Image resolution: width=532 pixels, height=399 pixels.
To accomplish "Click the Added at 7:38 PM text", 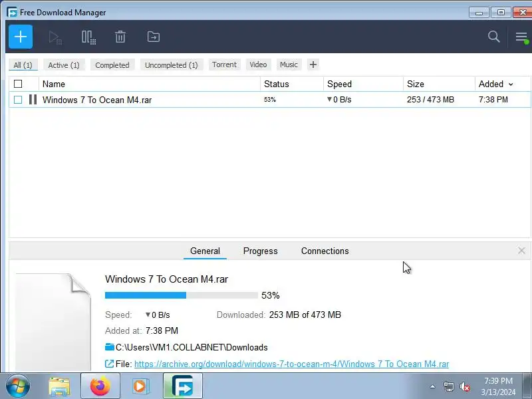I will point(142,331).
